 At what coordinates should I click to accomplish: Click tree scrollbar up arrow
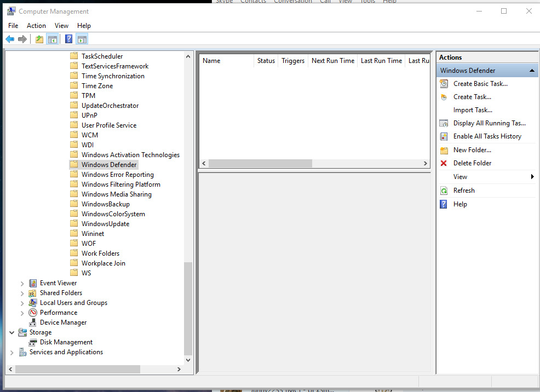pyautogui.click(x=188, y=56)
